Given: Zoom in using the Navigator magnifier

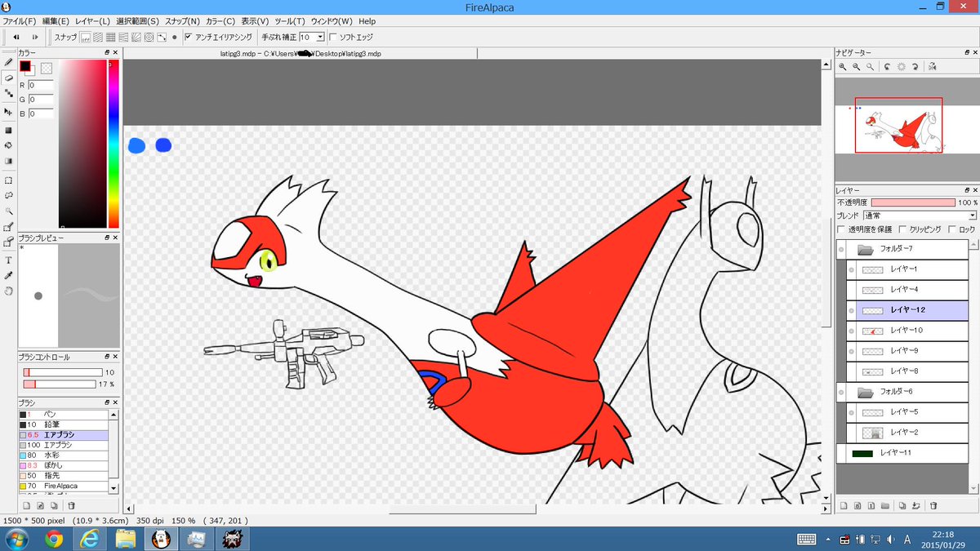Looking at the screenshot, I should click(x=842, y=67).
